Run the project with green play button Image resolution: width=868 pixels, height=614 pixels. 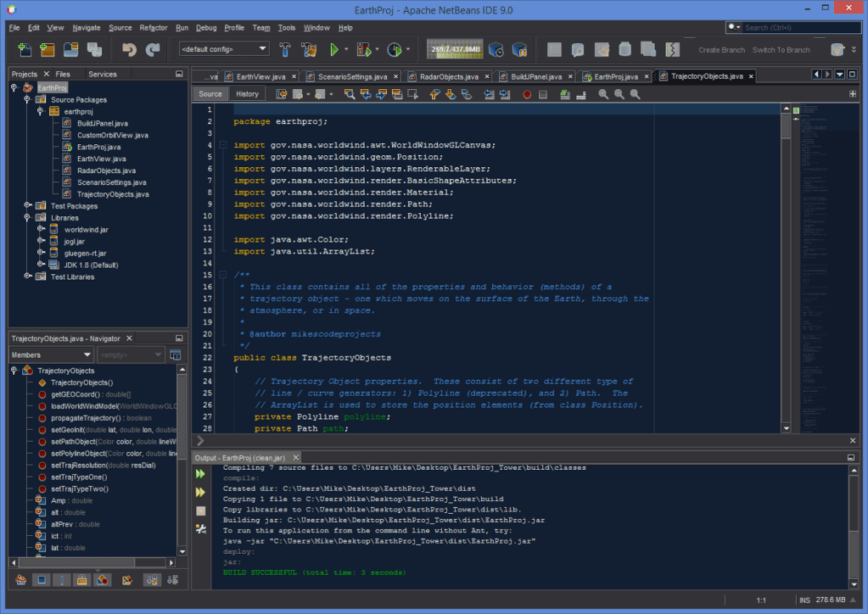334,49
